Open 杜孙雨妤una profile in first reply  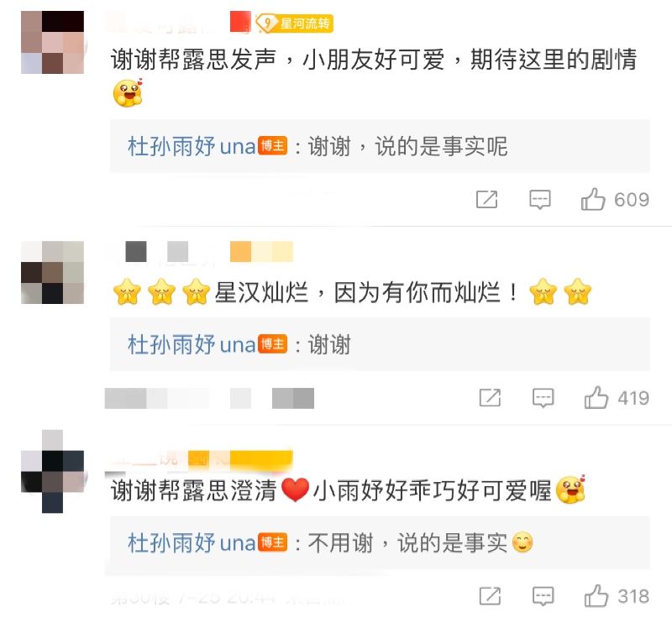192,147
